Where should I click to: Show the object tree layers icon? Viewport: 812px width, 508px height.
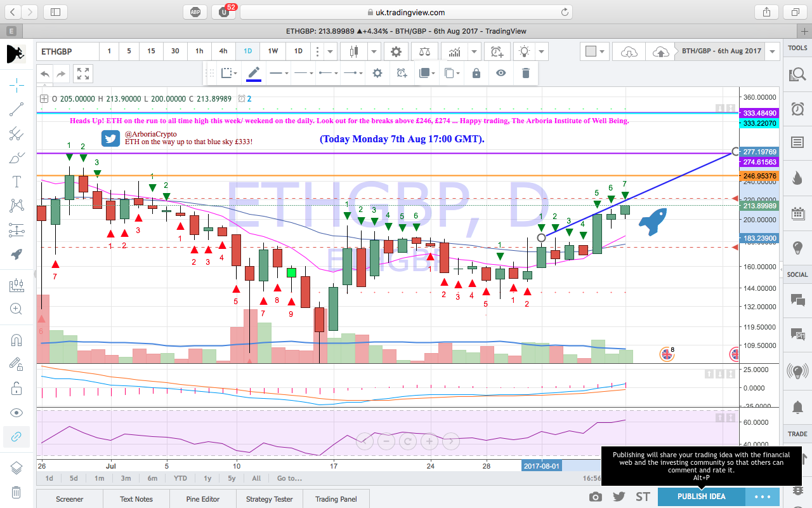point(16,468)
